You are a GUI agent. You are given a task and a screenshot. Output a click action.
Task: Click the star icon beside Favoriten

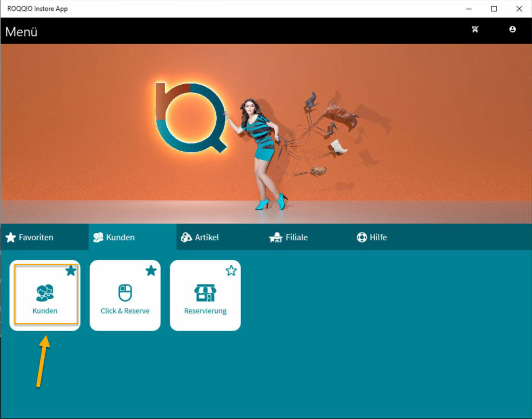click(x=10, y=238)
